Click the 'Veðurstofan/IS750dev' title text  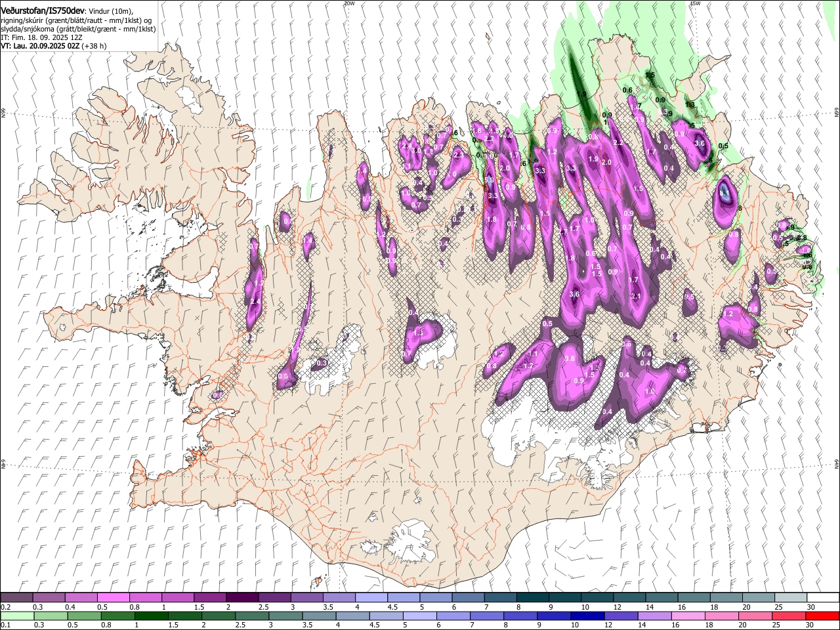pos(43,10)
